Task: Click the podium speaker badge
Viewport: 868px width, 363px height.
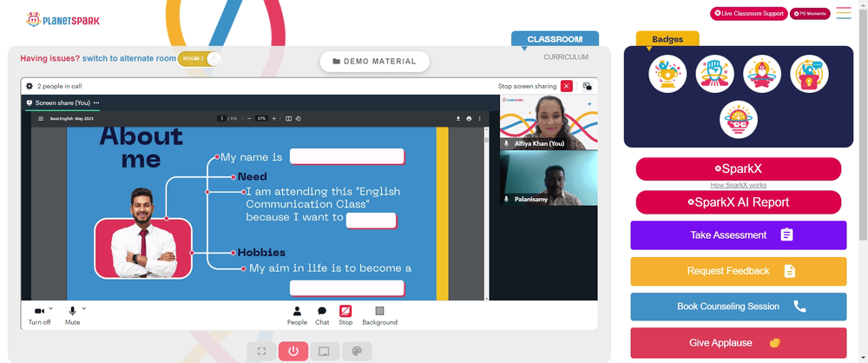Action: point(809,74)
